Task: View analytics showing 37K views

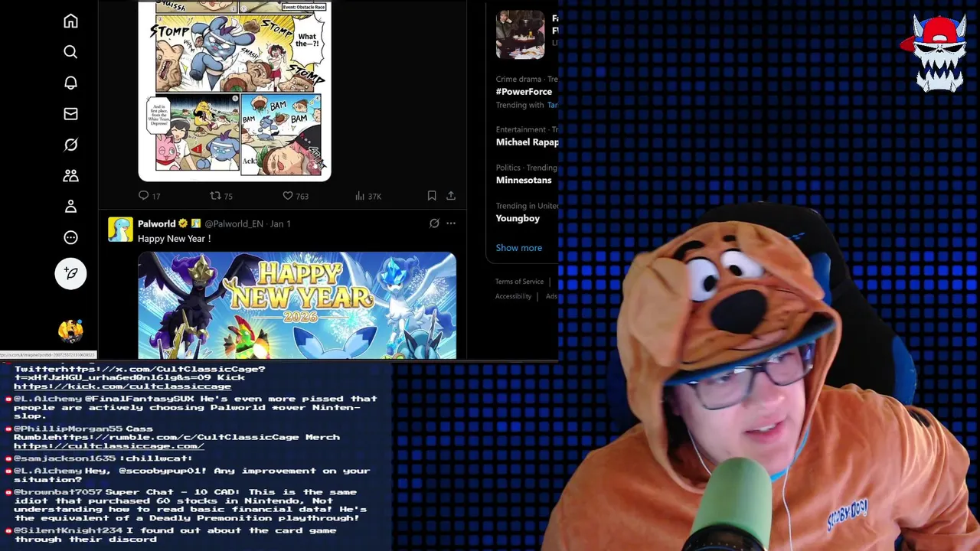Action: (368, 196)
